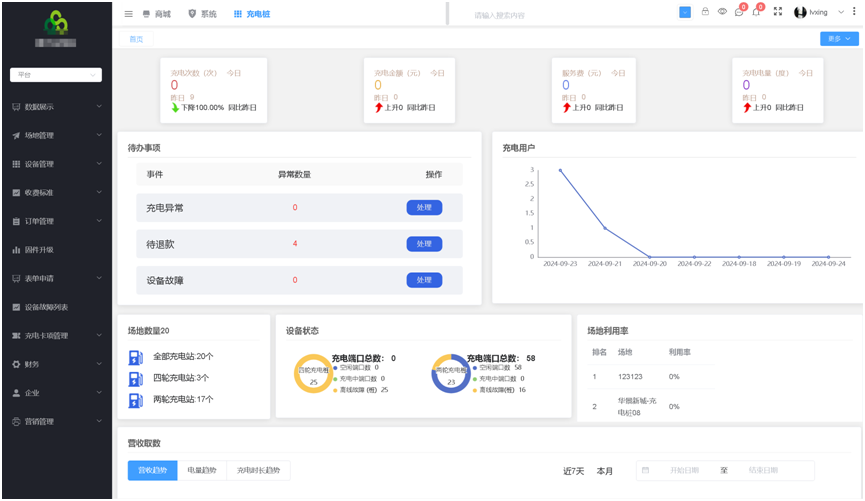Enter fullscreen with the expand icon
The height and width of the screenshot is (501, 865).
[x=778, y=12]
